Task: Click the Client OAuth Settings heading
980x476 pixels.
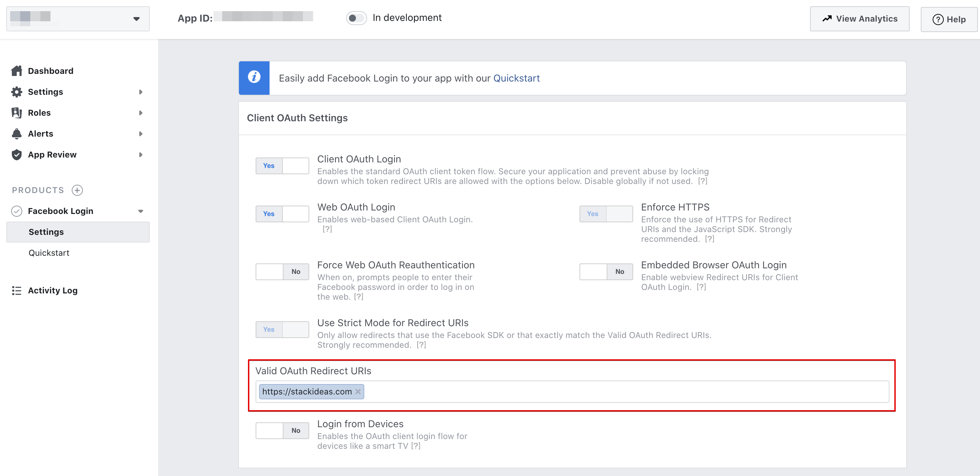Action: click(x=297, y=118)
